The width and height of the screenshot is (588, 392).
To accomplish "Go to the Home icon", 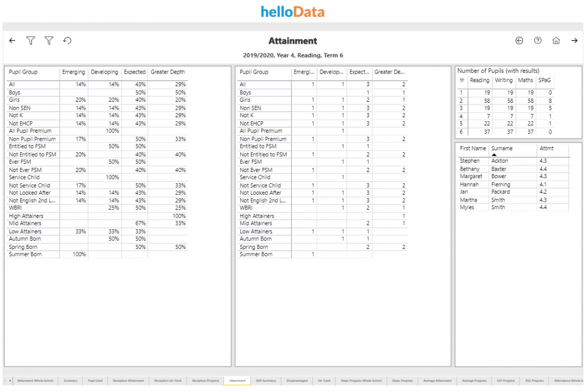I will point(556,41).
